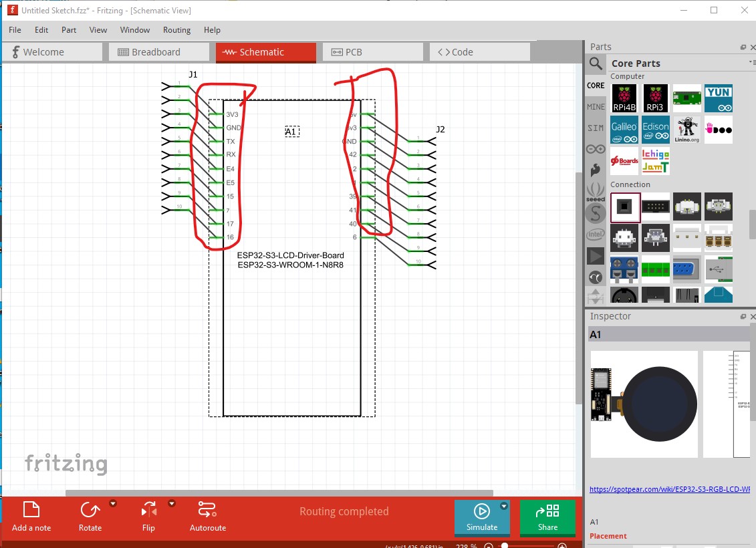Viewport: 756px width, 548px height.
Task: Switch to the Code view tab
Action: 480,52
